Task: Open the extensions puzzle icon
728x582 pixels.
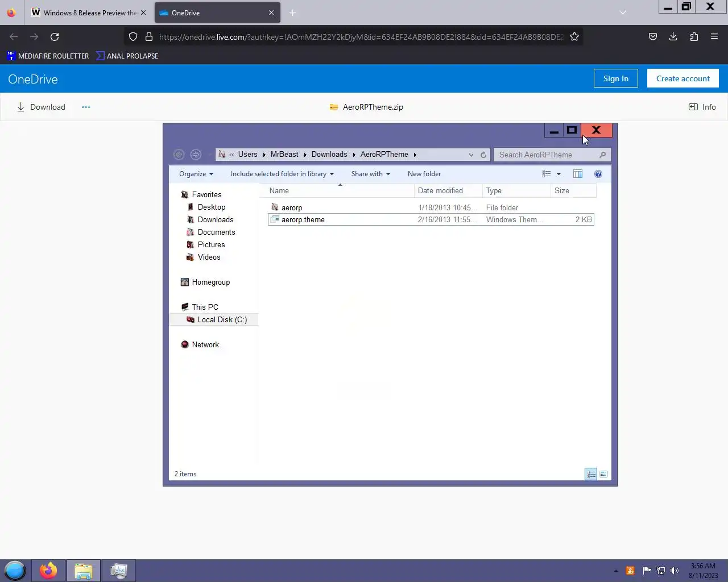Action: tap(694, 36)
